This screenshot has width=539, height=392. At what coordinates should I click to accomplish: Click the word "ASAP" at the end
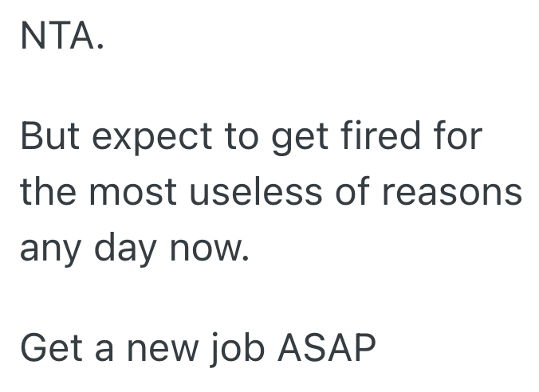(x=328, y=348)
